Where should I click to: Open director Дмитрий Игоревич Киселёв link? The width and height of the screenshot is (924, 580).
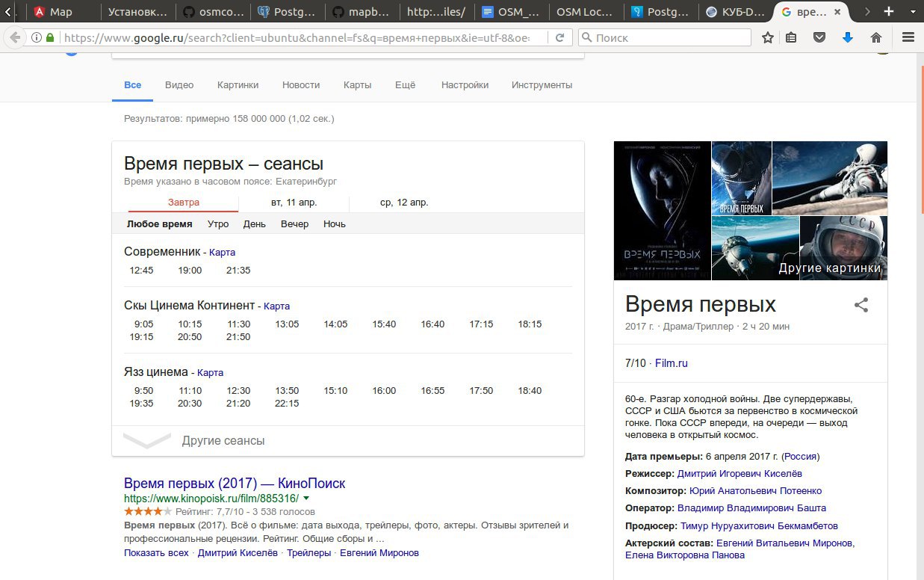[740, 474]
